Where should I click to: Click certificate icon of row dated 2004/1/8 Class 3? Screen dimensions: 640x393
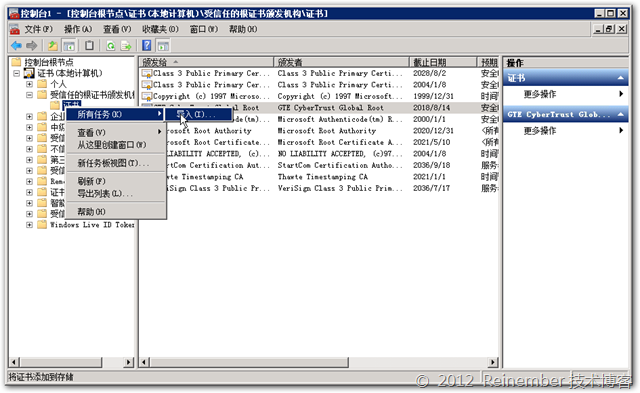[147, 85]
